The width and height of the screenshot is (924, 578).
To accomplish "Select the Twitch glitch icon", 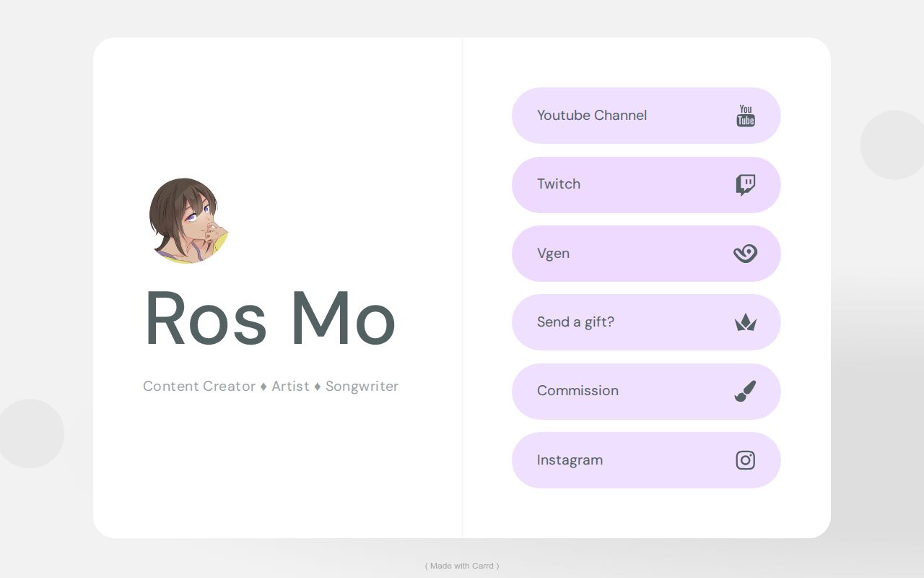I will 746,185.
